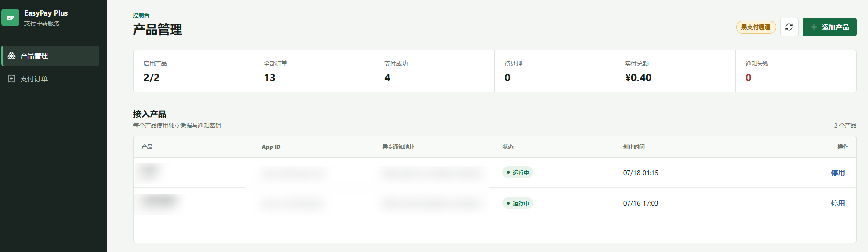Open 产品管理 in the sidebar
This screenshot has height=252, width=868.
[x=51, y=56]
